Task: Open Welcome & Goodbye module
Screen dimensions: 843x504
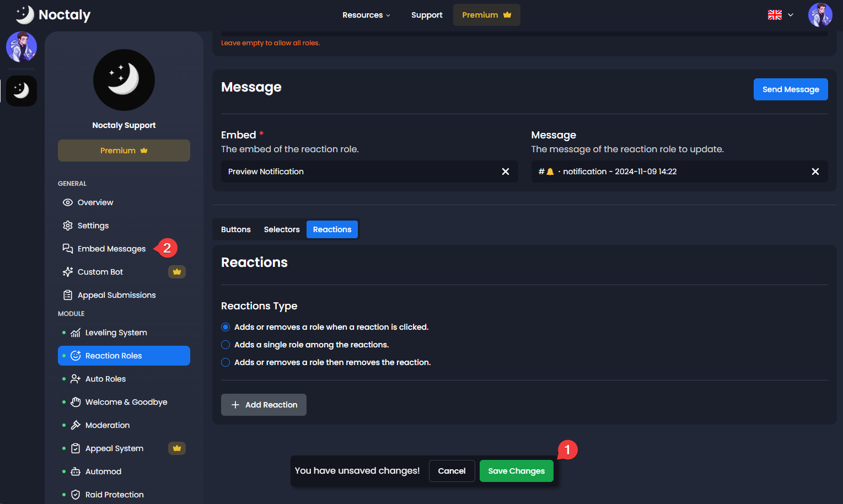Action: click(x=124, y=402)
